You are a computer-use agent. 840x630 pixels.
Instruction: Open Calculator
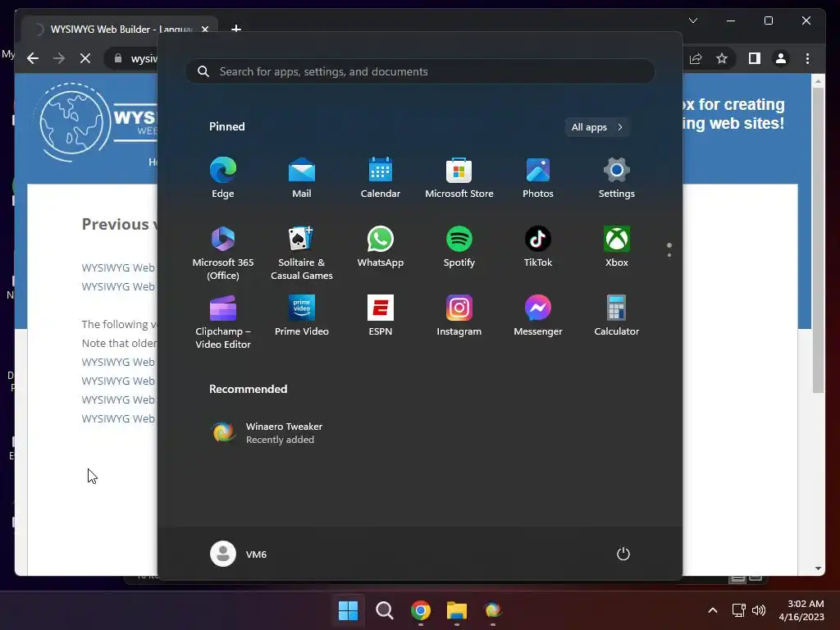coord(617,316)
